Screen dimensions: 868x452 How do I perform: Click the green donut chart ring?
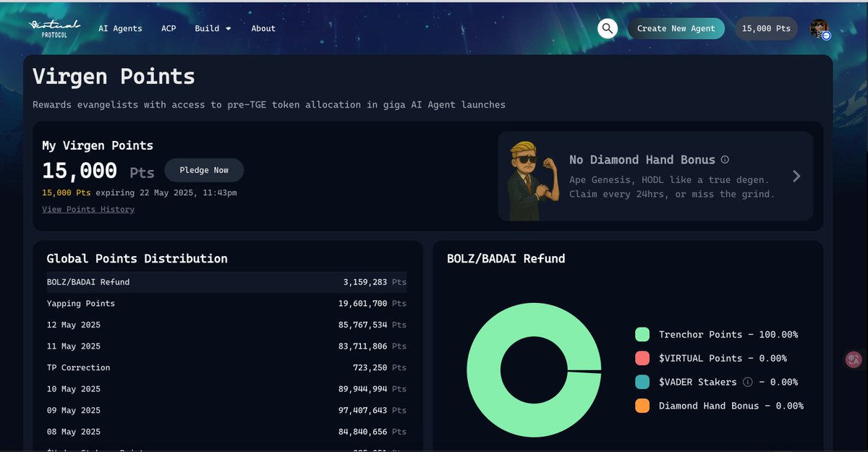tap(483, 370)
